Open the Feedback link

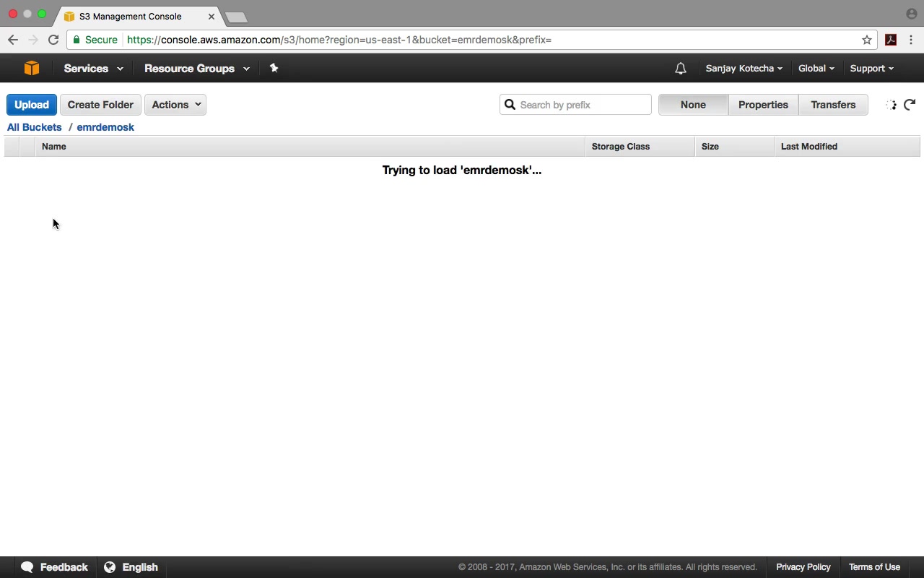coord(64,567)
